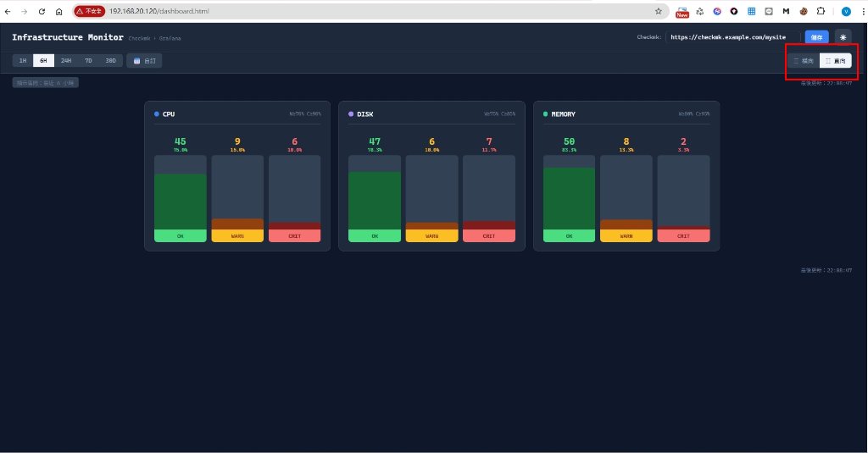
Task: Click the DISK card title
Action: 364,114
